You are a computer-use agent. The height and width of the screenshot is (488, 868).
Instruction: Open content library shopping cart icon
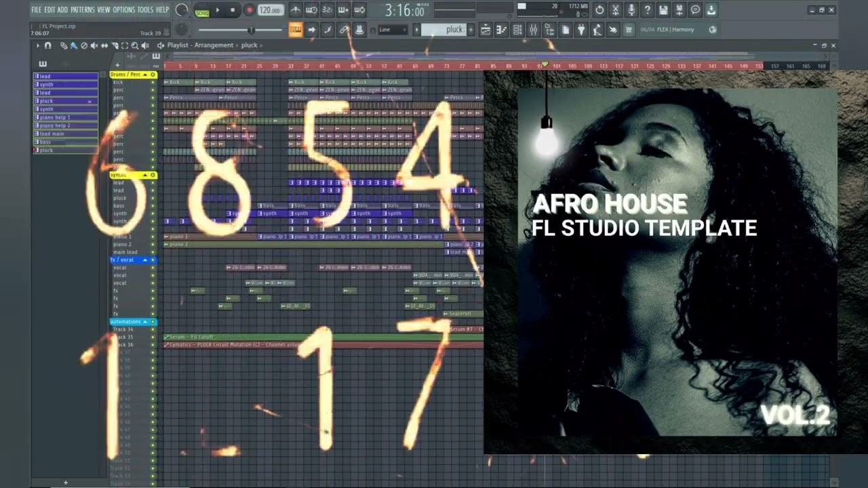pyautogui.click(x=629, y=29)
